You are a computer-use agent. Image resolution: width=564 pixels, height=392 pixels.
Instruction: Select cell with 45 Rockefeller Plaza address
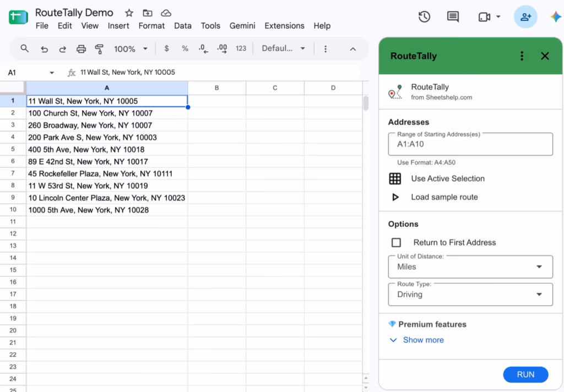coord(107,174)
